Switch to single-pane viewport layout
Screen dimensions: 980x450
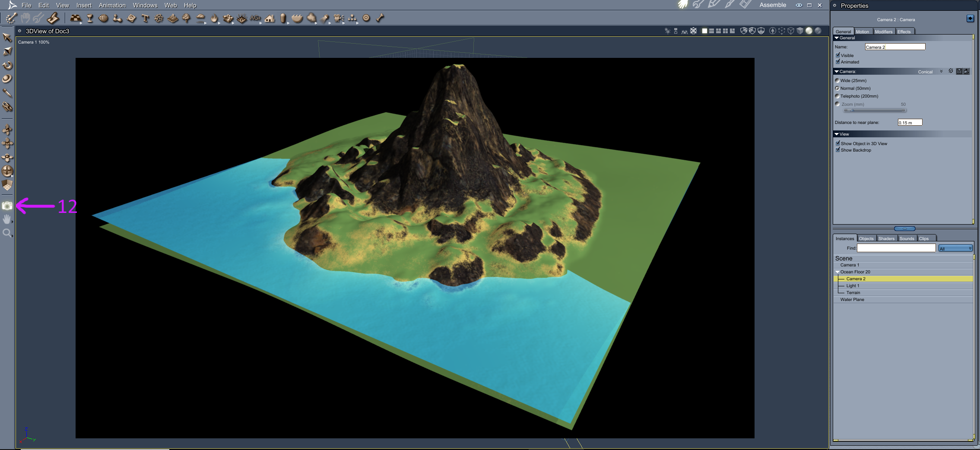pyautogui.click(x=704, y=31)
